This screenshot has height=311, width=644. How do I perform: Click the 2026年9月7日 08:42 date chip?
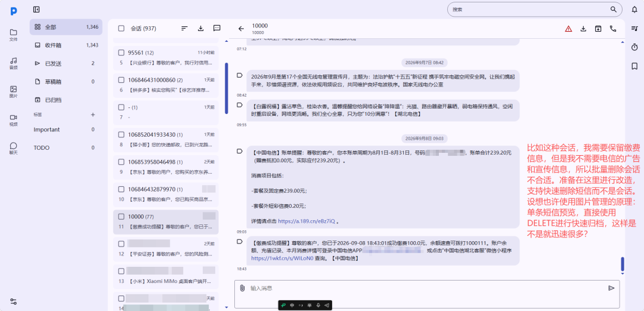(x=425, y=63)
